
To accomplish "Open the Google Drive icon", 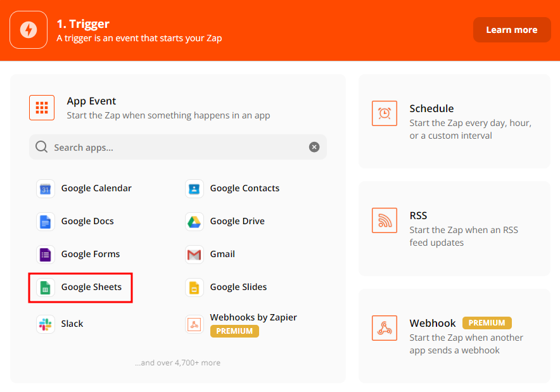I will (194, 222).
